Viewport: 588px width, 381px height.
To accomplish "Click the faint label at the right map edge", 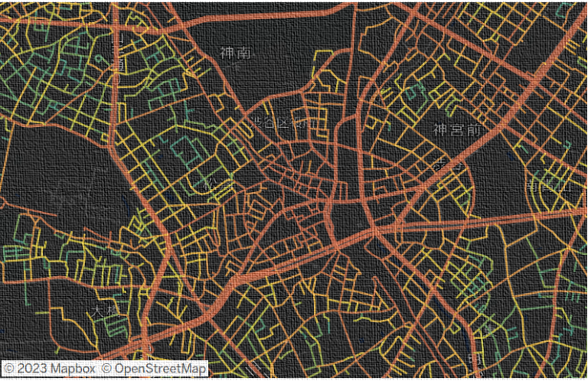I will (x=536, y=186).
